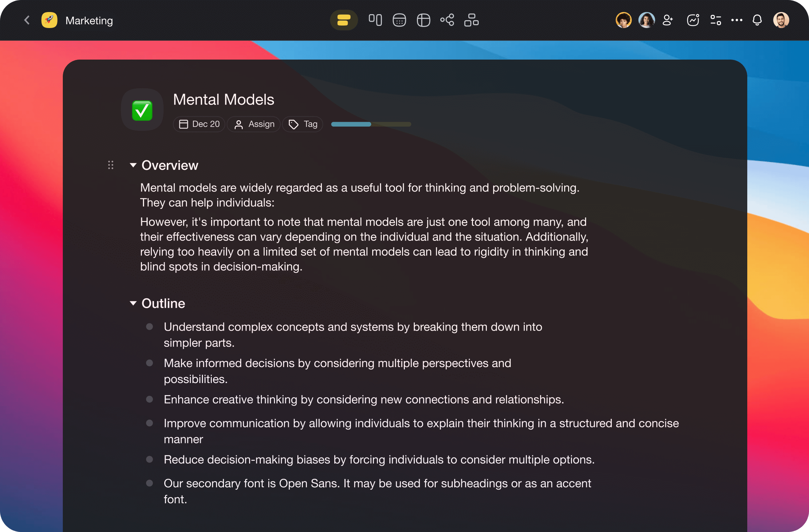This screenshot has height=532, width=809.
Task: Select the grid/table view icon
Action: (424, 20)
